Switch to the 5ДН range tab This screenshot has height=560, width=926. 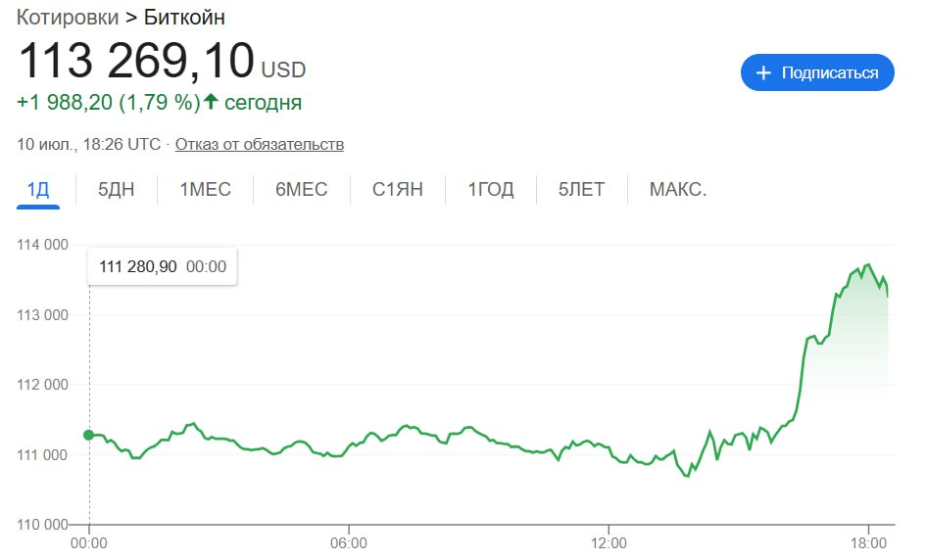(116, 190)
